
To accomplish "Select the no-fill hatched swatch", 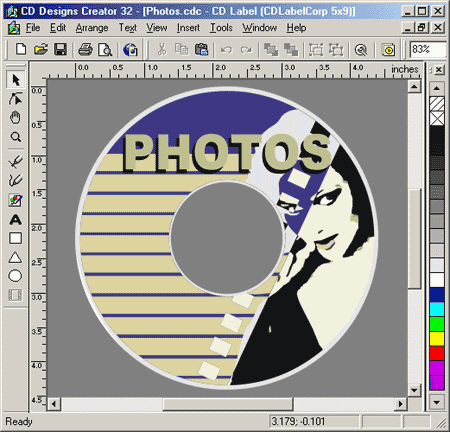I will tap(437, 104).
